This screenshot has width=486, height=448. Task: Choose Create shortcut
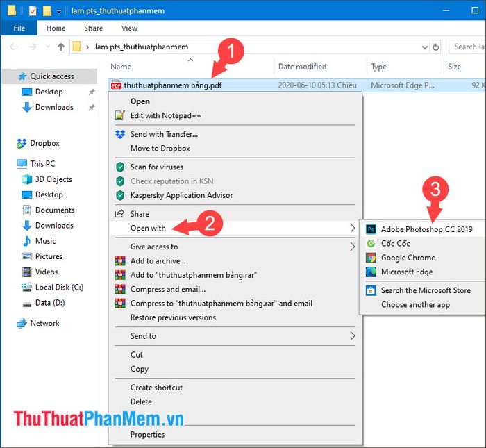156,388
